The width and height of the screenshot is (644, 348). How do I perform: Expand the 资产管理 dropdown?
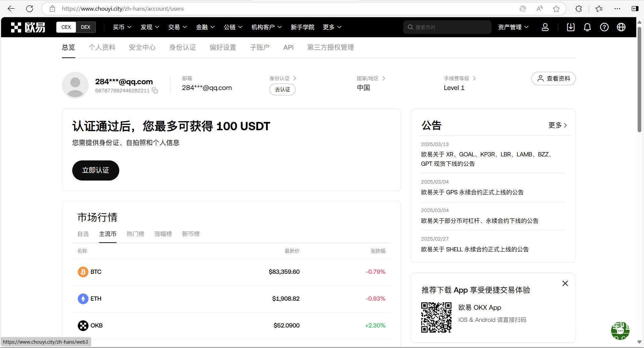coord(513,27)
